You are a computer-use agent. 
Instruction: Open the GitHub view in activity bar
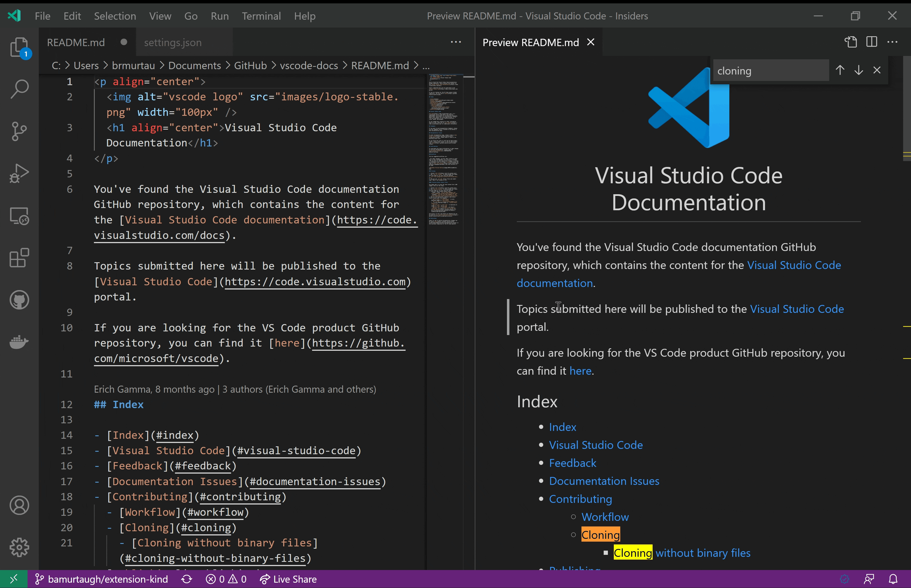point(19,300)
